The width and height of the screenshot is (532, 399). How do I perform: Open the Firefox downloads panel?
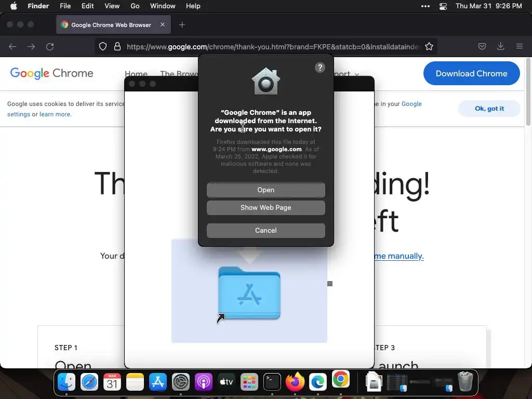(x=500, y=46)
